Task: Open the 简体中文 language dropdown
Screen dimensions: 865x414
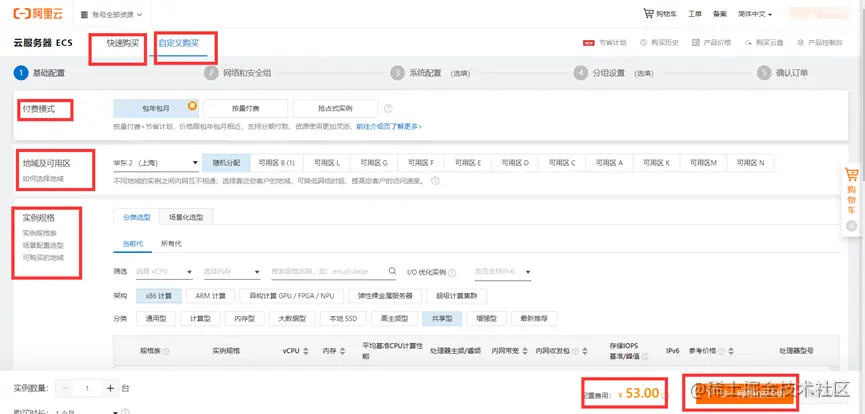Action: pyautogui.click(x=755, y=14)
